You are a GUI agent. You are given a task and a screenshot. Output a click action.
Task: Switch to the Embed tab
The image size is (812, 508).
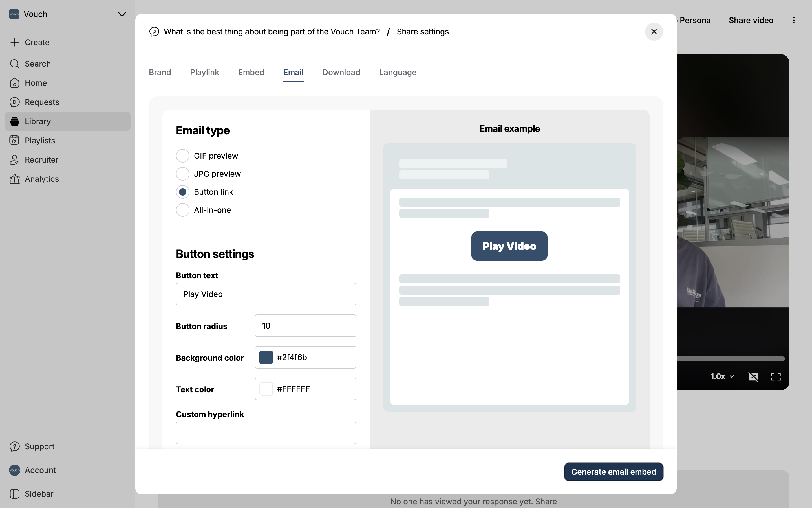(x=251, y=72)
